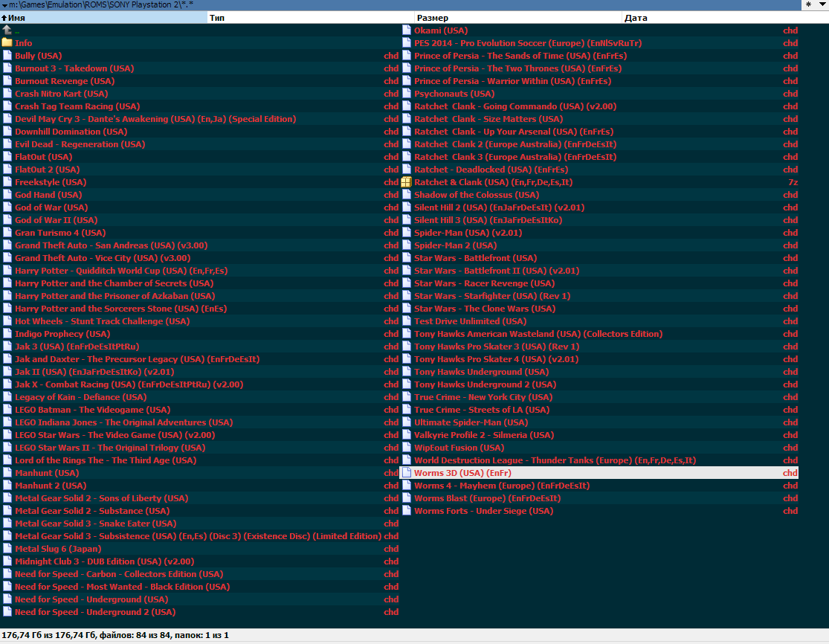Click the file icon beside Psychonauts (USA)
The image size is (829, 644).
click(406, 94)
